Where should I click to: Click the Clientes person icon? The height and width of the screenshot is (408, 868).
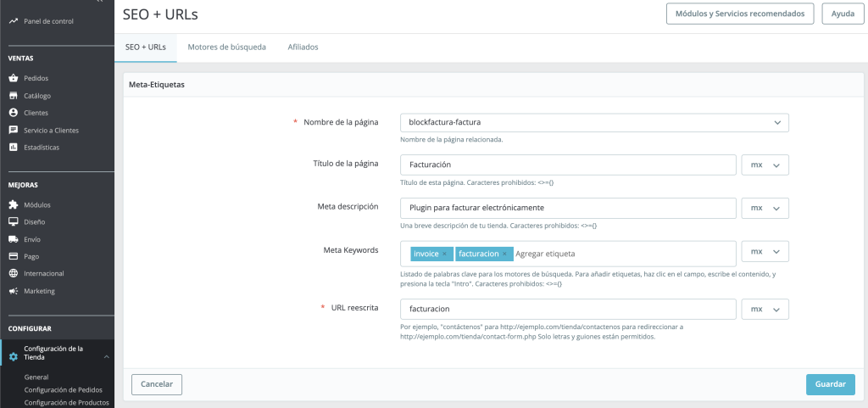[14, 113]
